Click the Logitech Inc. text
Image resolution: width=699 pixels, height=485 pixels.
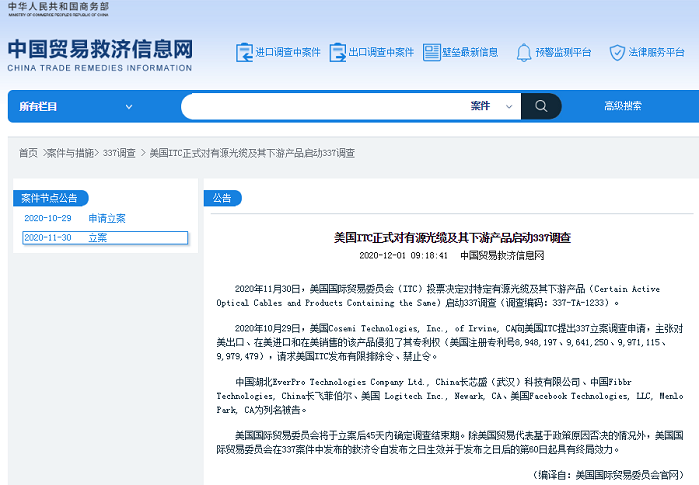tap(415, 396)
